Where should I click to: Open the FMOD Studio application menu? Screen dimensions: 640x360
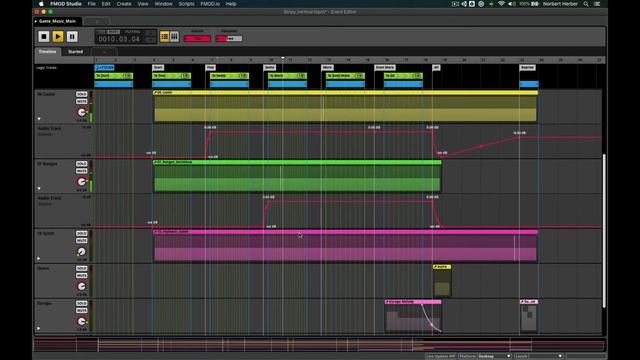(x=66, y=4)
